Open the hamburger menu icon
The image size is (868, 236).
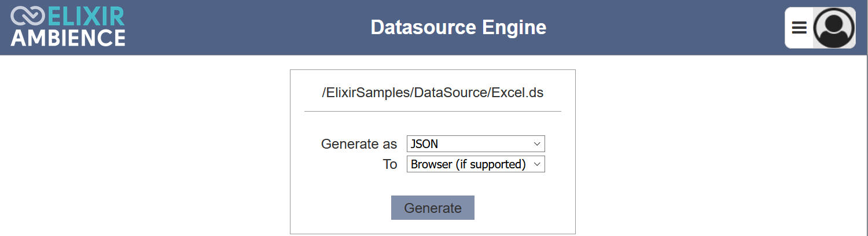(799, 28)
